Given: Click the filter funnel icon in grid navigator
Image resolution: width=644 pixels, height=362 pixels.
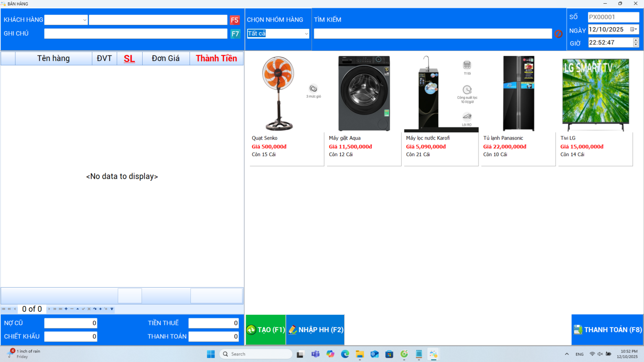Looking at the screenshot, I should click(x=112, y=309).
